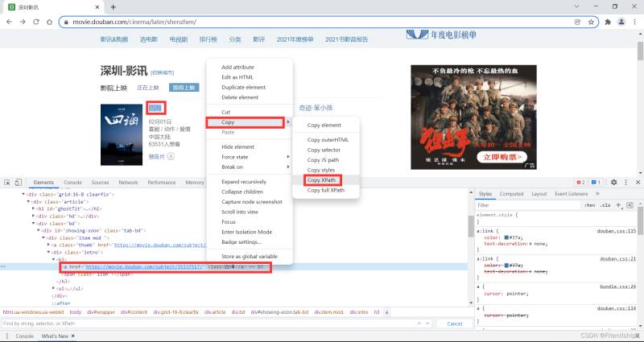Open the extensions puzzle icon
The width and height of the screenshot is (644, 342).
click(x=608, y=22)
